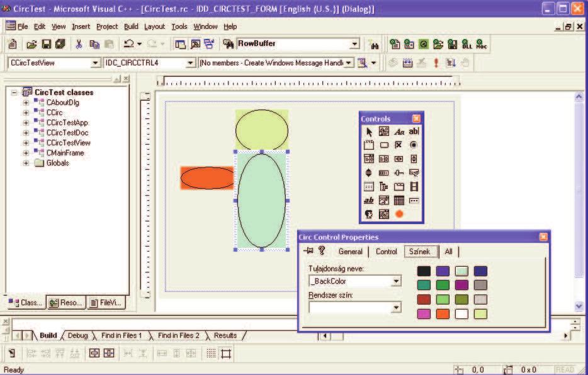Click the red Execute Program exclamation icon
Viewport: 588px width, 375px height.
(436, 62)
